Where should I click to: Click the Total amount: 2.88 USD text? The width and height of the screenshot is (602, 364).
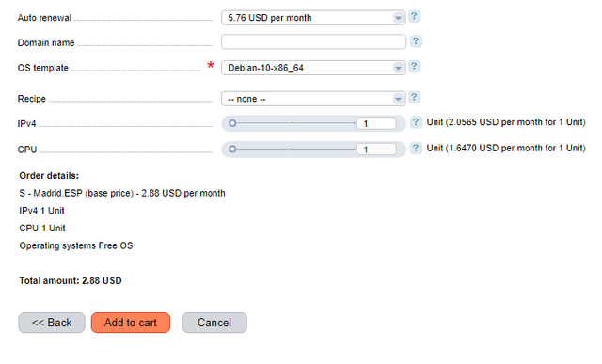(71, 280)
